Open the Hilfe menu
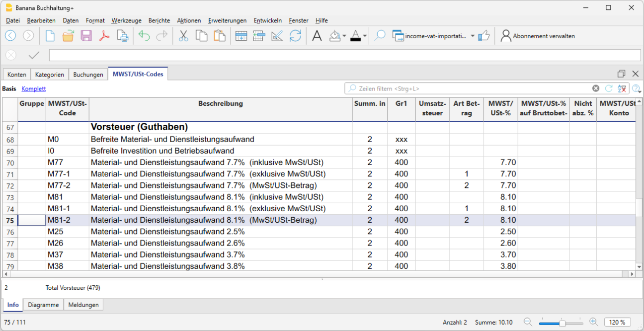This screenshot has height=331, width=644. 322,20
